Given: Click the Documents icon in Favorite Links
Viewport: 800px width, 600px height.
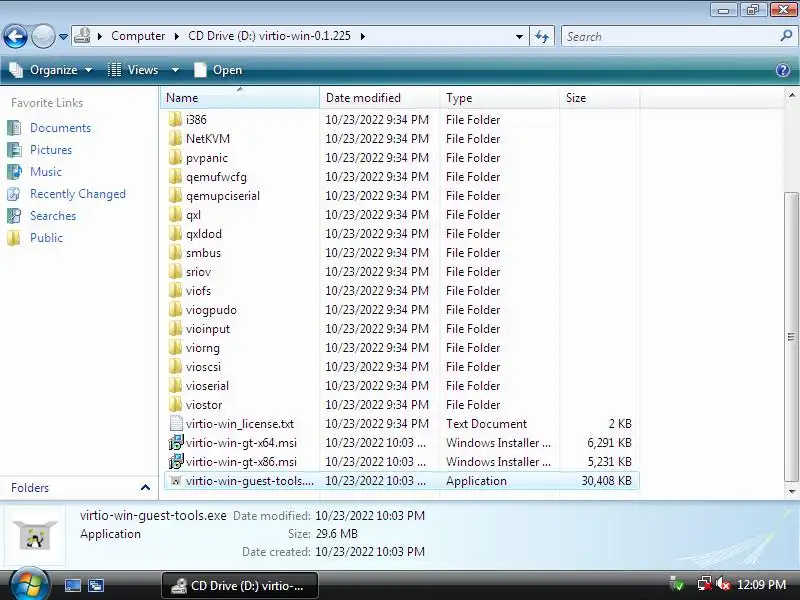Looking at the screenshot, I should 14,128.
